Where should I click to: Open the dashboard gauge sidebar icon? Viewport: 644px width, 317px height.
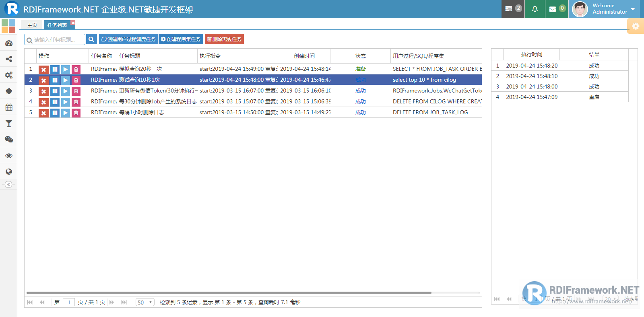[x=8, y=43]
